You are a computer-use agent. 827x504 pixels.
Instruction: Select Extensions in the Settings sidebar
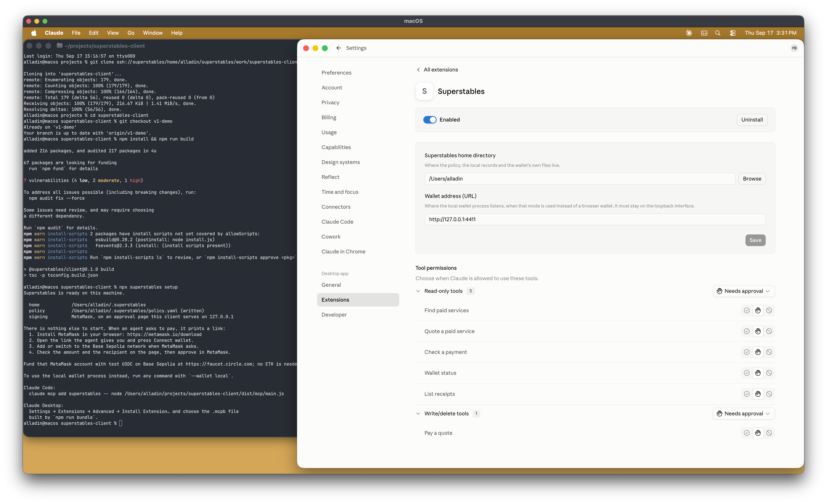point(358,300)
